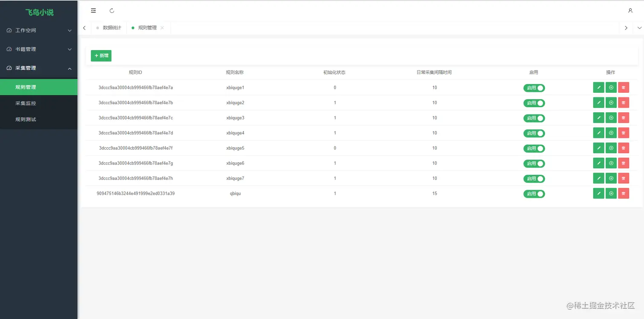Delete the xbiquge6 rule
This screenshot has width=644, height=319.
[624, 163]
